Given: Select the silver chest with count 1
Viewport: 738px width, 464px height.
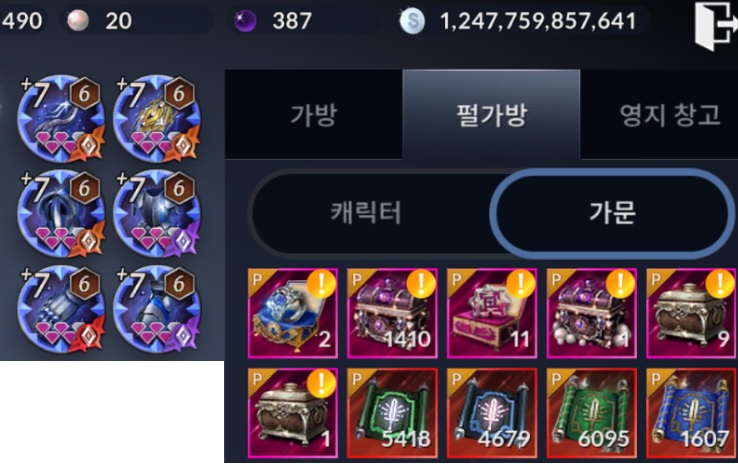Looking at the screenshot, I should 293,413.
